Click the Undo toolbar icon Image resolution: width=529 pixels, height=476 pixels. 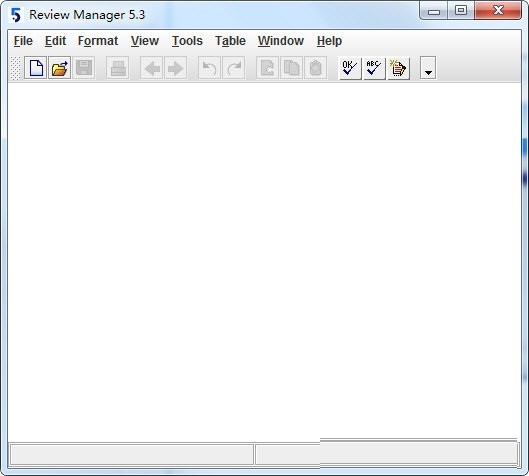[x=209, y=68]
